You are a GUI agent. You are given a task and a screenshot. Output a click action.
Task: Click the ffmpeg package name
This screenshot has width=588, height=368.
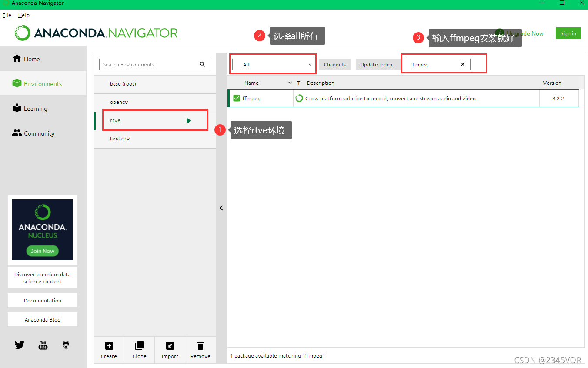[x=251, y=99]
